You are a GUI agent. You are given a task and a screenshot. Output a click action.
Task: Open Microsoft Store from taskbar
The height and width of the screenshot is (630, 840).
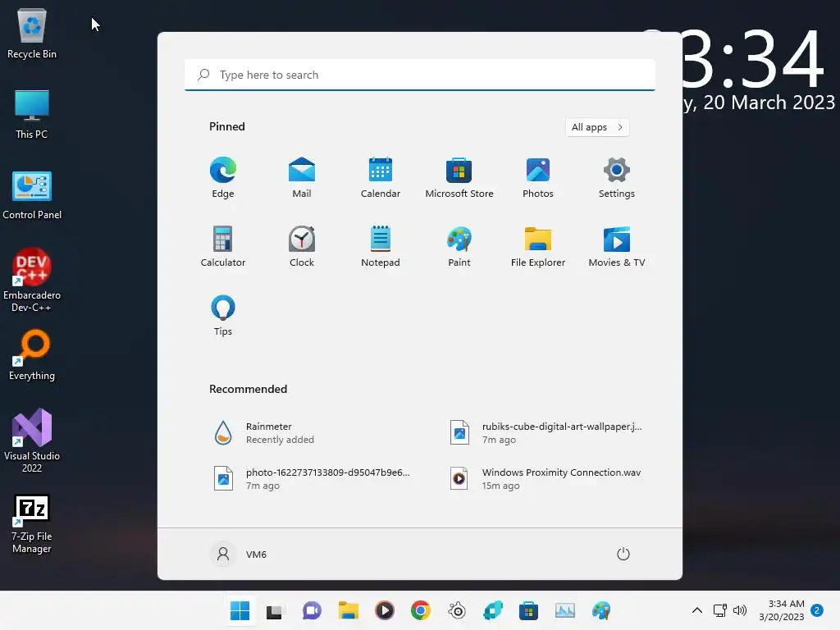coord(529,610)
